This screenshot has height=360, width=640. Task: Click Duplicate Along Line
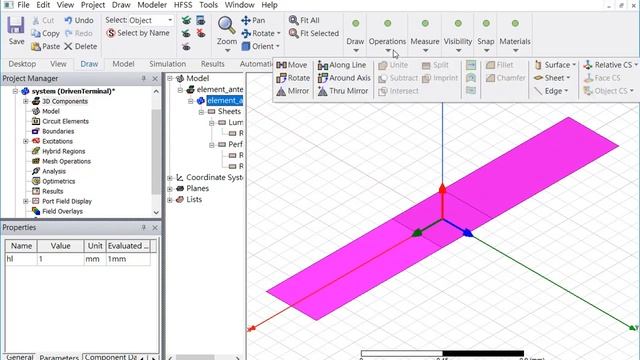coord(342,65)
